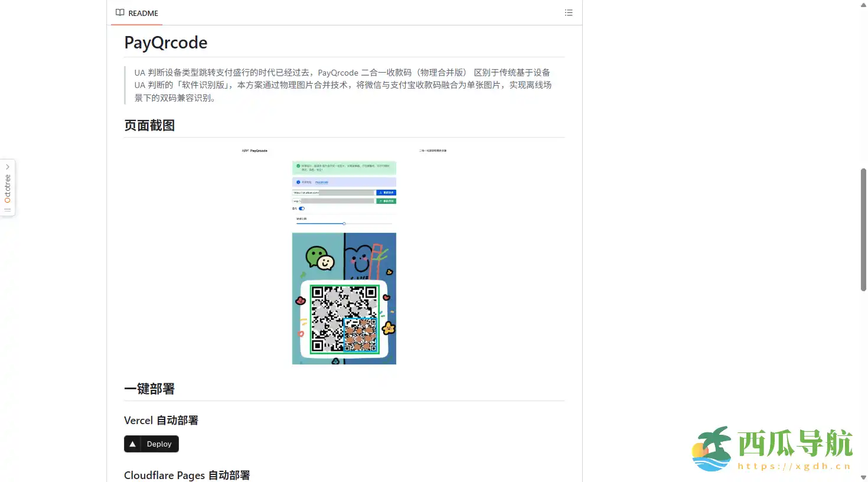
Task: Click the Vercel triangle logo
Action: pyautogui.click(x=133, y=444)
